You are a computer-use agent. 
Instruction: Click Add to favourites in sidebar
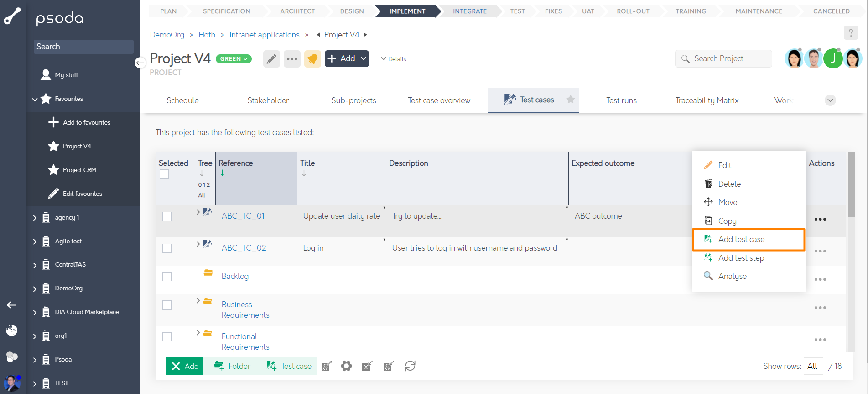[x=87, y=122]
